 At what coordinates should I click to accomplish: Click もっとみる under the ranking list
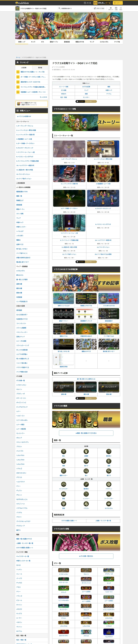pos(43,97)
